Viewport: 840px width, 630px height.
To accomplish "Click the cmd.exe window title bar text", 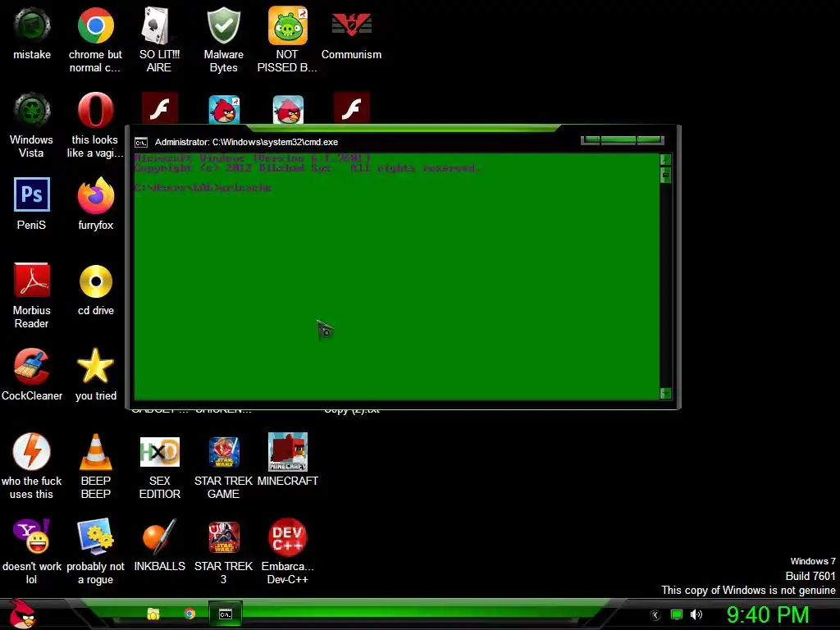I will [x=246, y=142].
